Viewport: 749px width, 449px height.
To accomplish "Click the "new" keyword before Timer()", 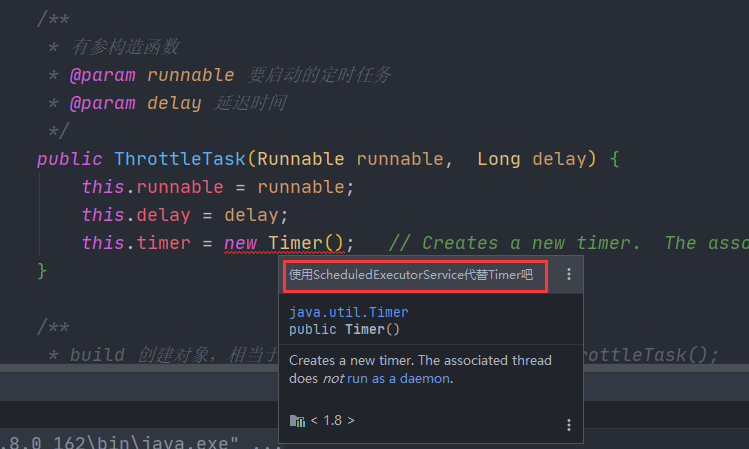I will [240, 243].
